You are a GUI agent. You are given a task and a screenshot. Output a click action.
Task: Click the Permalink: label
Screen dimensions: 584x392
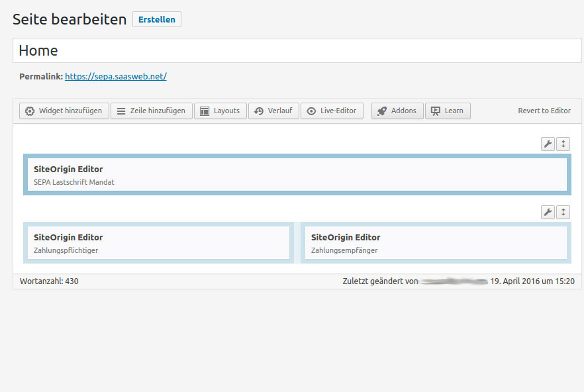tap(41, 76)
